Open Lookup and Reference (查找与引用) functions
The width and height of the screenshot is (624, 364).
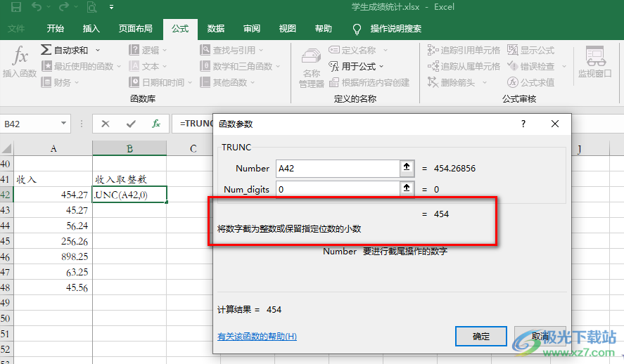[x=231, y=51]
